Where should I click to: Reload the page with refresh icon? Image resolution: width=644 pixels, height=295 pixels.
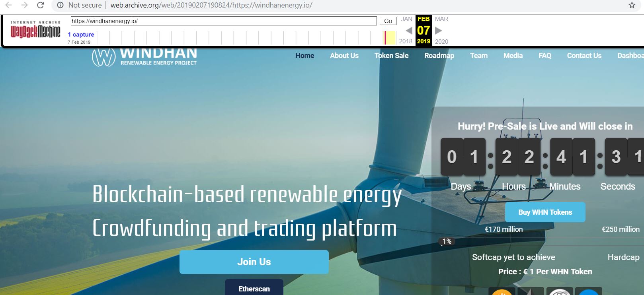click(x=40, y=5)
